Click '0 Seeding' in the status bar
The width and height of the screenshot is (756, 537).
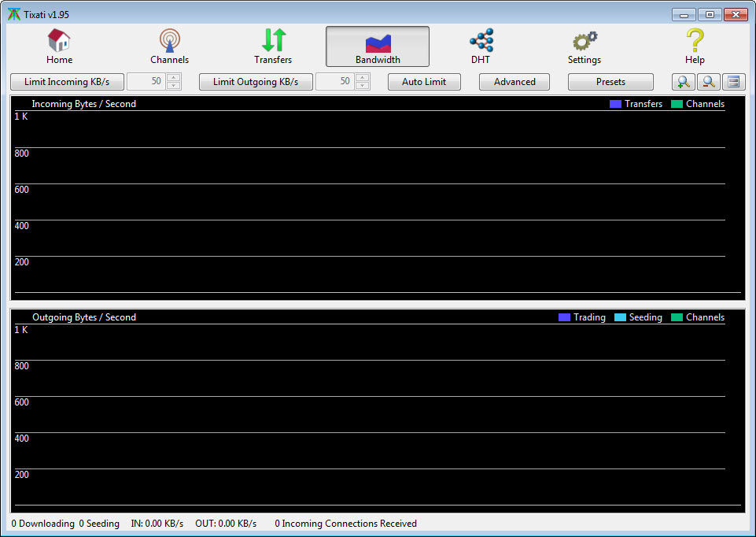[99, 524]
